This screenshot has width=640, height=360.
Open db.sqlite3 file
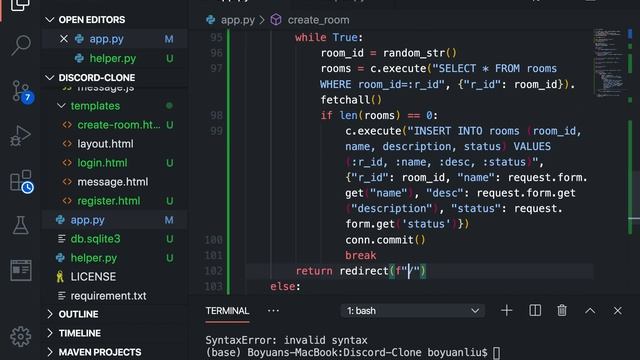point(96,239)
